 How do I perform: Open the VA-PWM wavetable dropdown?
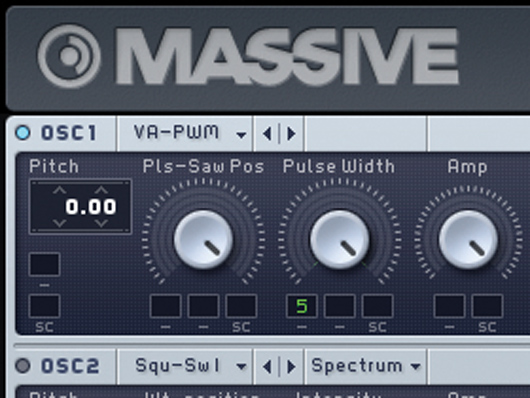pos(185,134)
